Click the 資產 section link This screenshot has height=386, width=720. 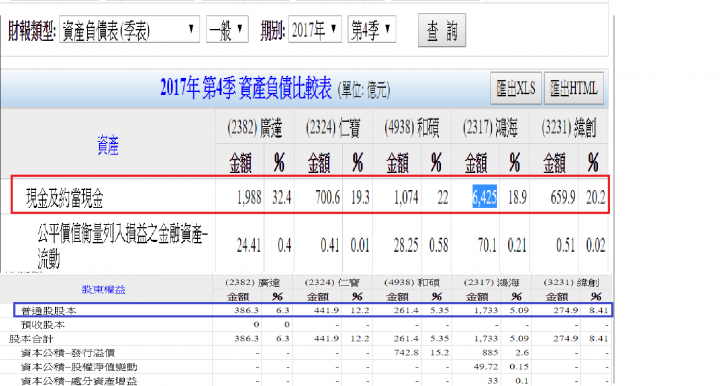click(108, 145)
